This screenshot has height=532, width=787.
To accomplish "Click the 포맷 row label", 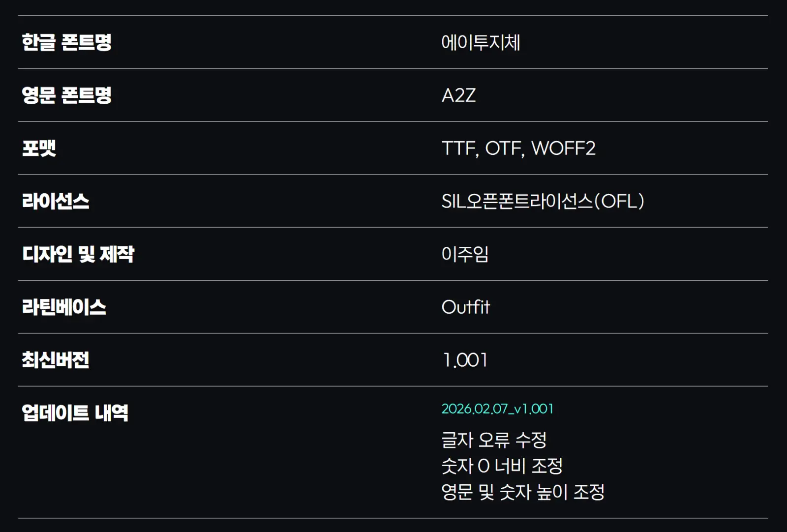I will 39,148.
